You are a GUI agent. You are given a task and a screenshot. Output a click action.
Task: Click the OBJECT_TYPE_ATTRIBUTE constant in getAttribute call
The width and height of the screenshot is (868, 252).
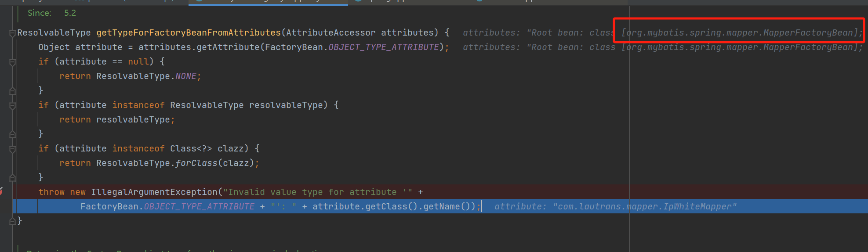point(384,47)
